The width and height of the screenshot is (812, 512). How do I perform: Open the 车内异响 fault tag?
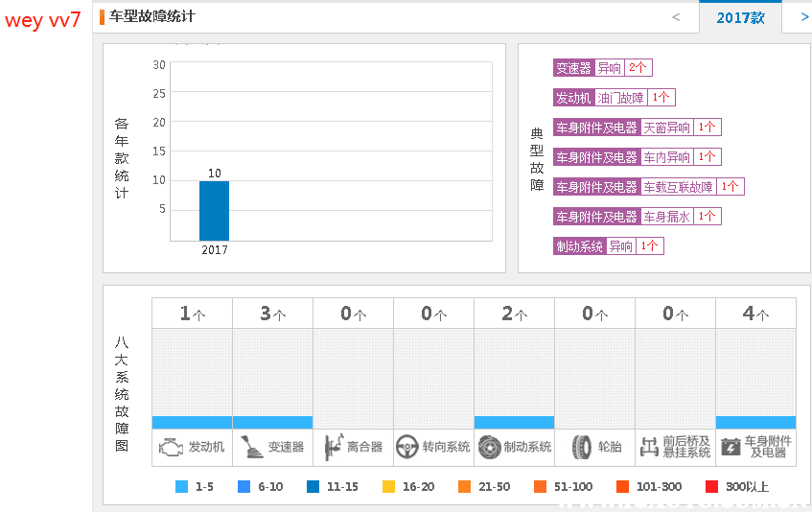(x=637, y=157)
